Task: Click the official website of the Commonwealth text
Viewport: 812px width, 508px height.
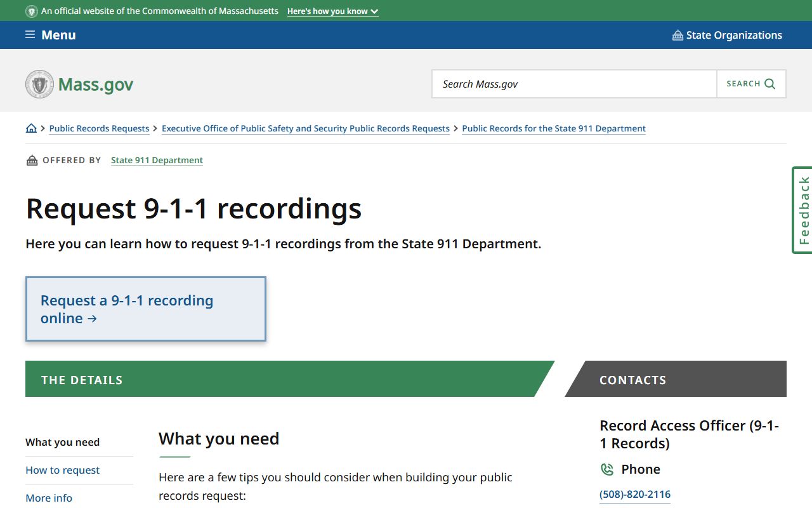Action: point(160,11)
